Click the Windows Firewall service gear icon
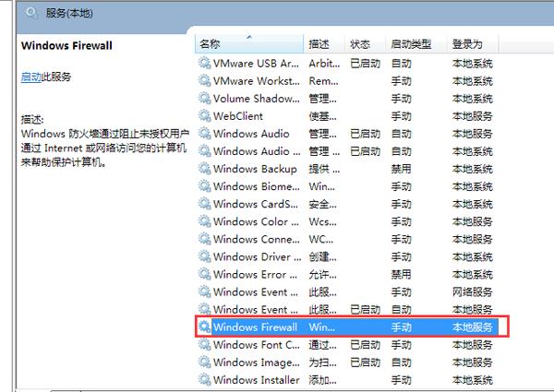The image size is (554, 392). coord(204,327)
